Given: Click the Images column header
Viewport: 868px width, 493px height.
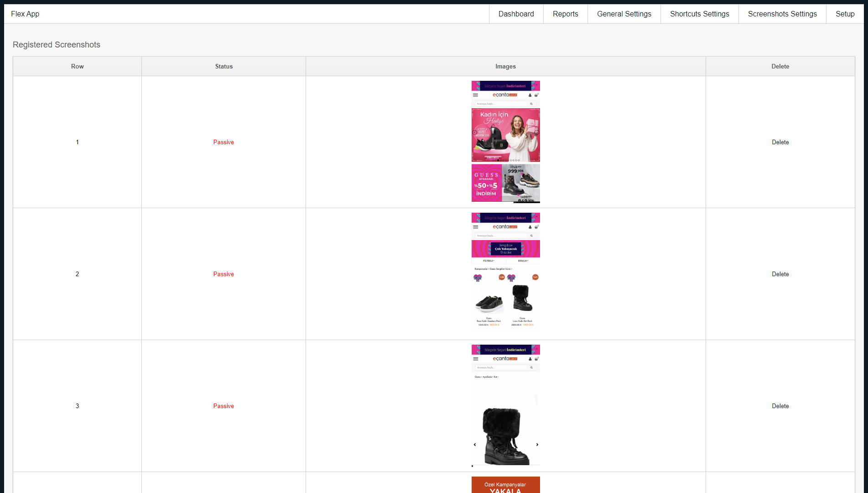Looking at the screenshot, I should (505, 66).
